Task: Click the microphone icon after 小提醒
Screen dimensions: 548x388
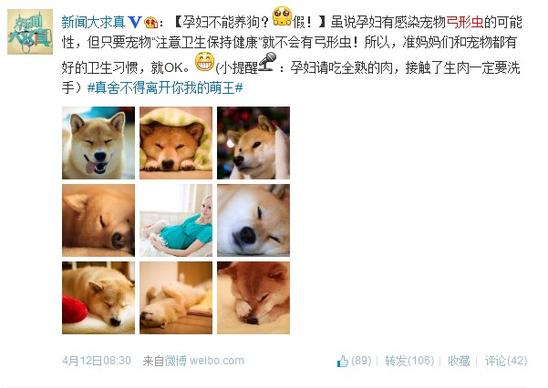Action: pos(267,62)
